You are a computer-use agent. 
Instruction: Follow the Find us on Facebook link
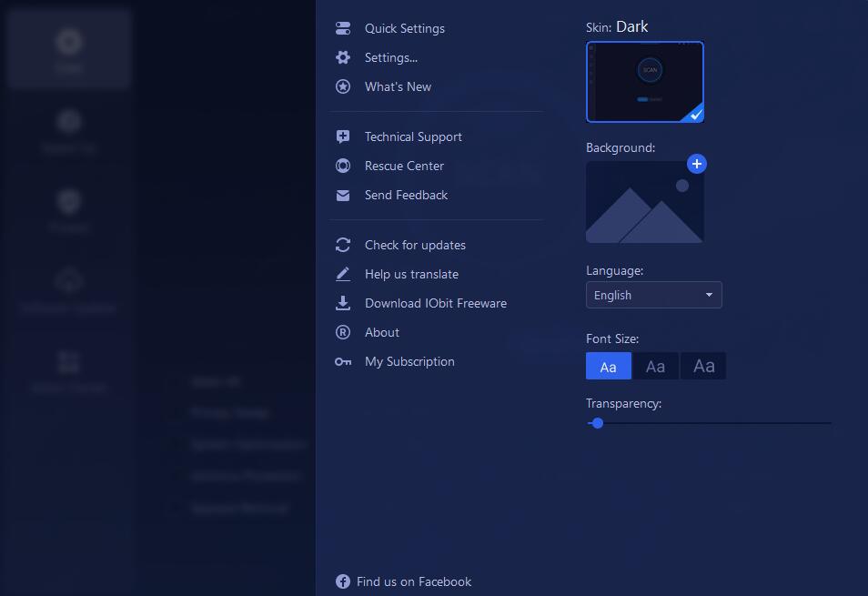point(413,581)
